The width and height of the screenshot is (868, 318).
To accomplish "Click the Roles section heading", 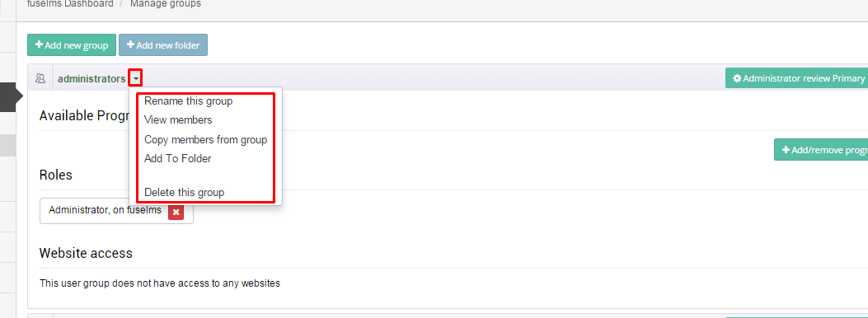I will pyautogui.click(x=56, y=175).
